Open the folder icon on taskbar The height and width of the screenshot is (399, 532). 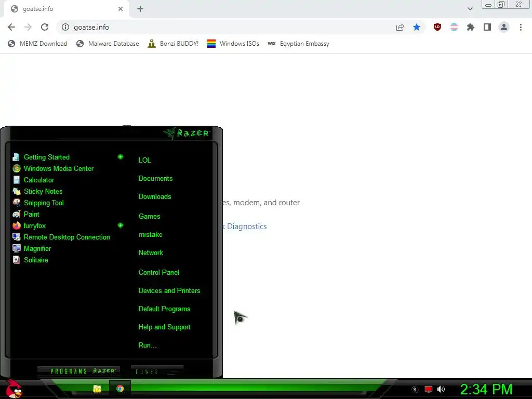[x=97, y=389]
